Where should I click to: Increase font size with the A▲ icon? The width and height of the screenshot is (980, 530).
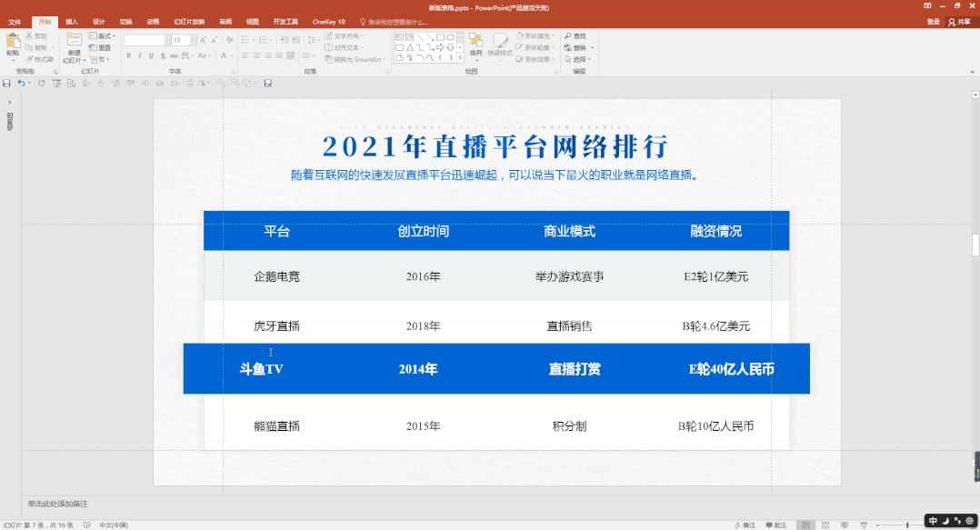point(203,40)
